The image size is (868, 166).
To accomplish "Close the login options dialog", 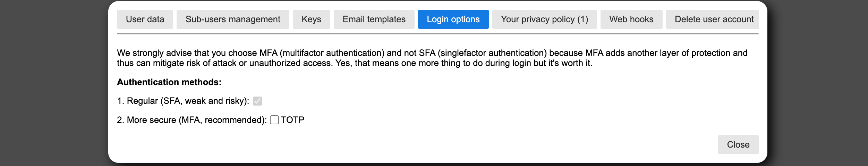I will pos(738,144).
